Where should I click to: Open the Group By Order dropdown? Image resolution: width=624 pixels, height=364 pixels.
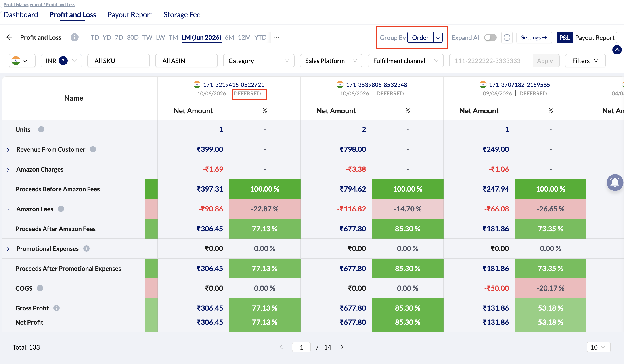(425, 38)
